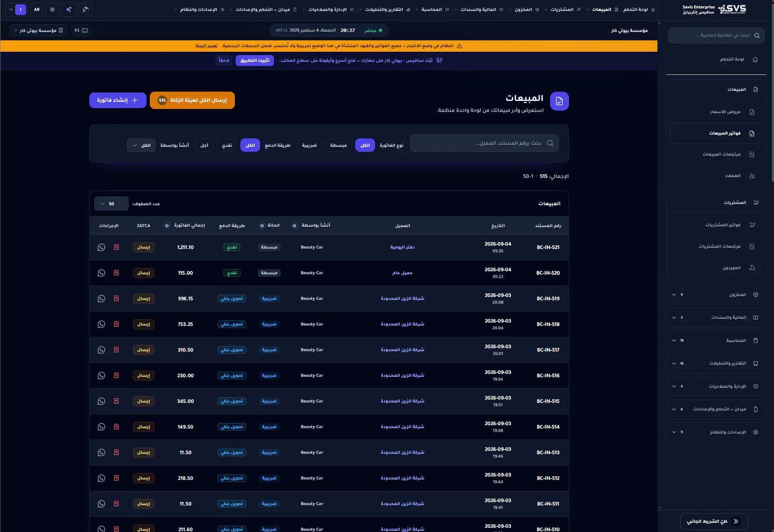Click red PDF icon in row BC-IN-517
774x532 pixels.
(x=117, y=350)
